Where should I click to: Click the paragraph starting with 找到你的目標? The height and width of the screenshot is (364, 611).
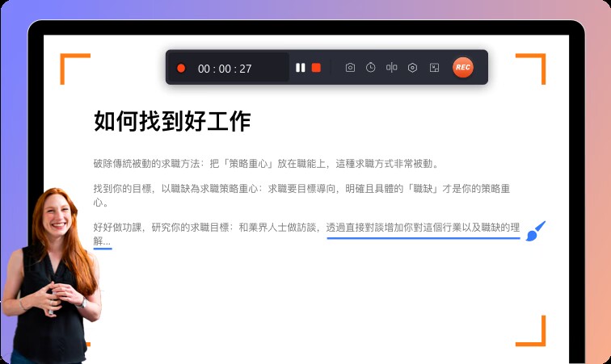point(299,195)
